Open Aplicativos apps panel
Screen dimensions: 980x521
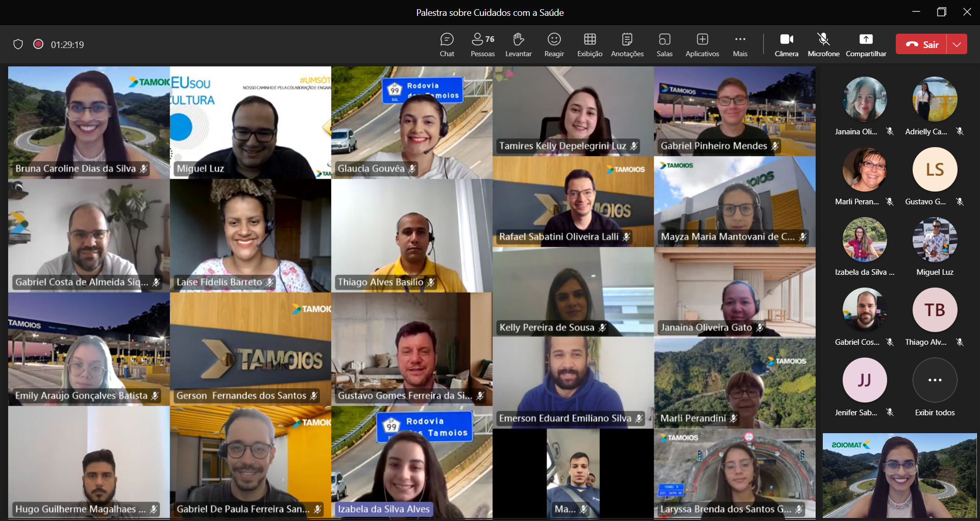702,44
